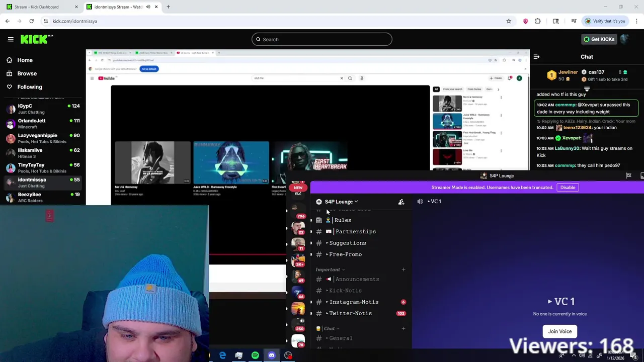644x362 pixels.
Task: Open TinyTayTay channel in the following list
Action: pyautogui.click(x=43, y=168)
